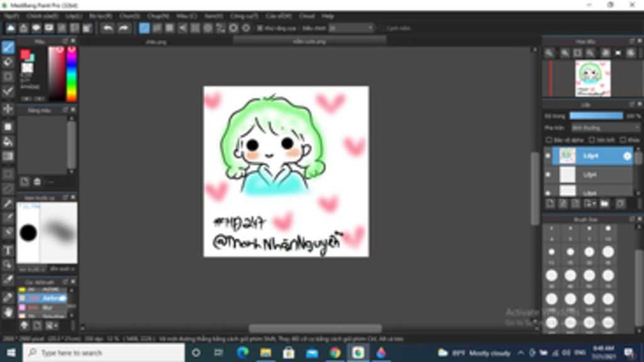Click red foreground color swatch
The image size is (644, 362).
[25, 54]
